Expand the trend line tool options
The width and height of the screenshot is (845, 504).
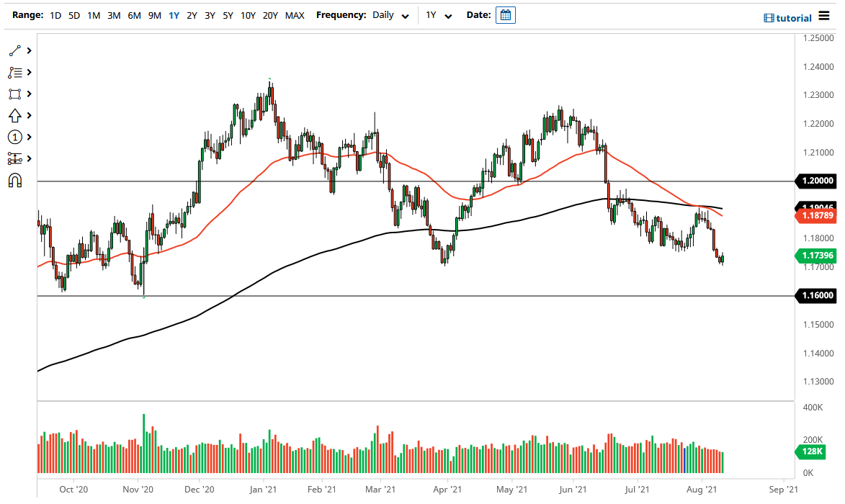30,50
